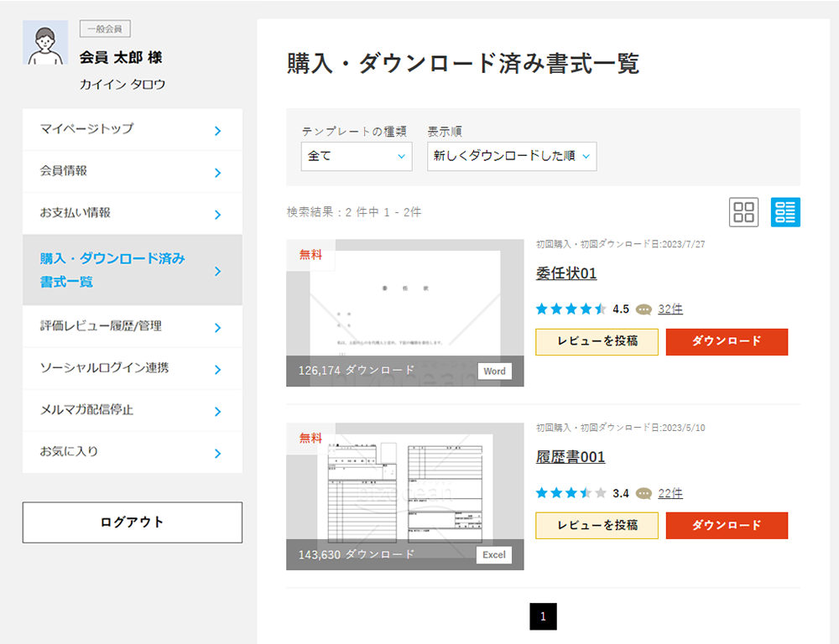Click the member avatar icon

[x=45, y=43]
